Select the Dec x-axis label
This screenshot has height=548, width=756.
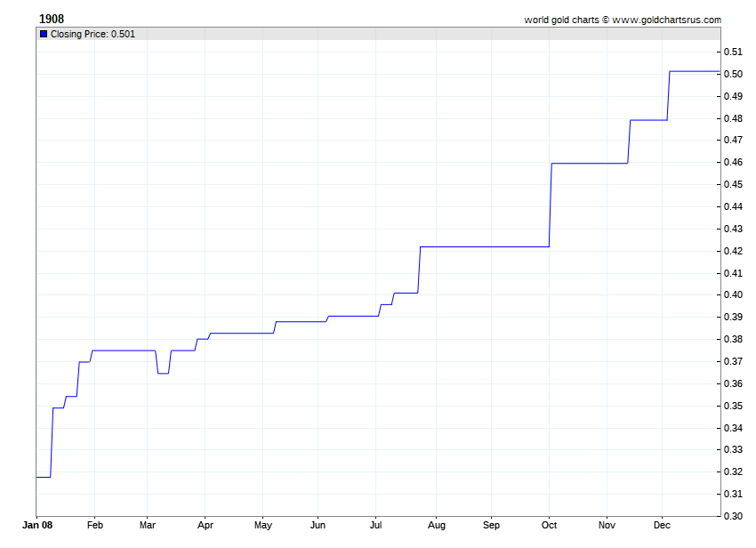point(662,525)
